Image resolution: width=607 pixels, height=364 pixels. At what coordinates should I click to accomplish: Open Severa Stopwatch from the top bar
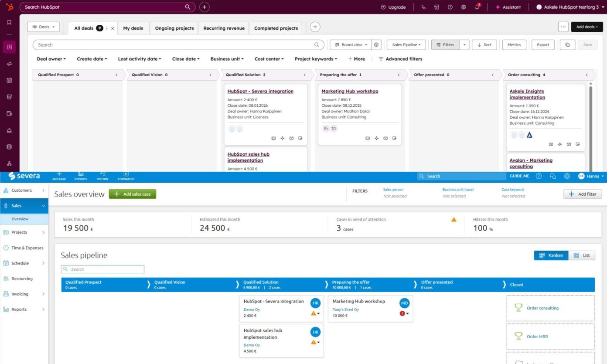(126, 176)
